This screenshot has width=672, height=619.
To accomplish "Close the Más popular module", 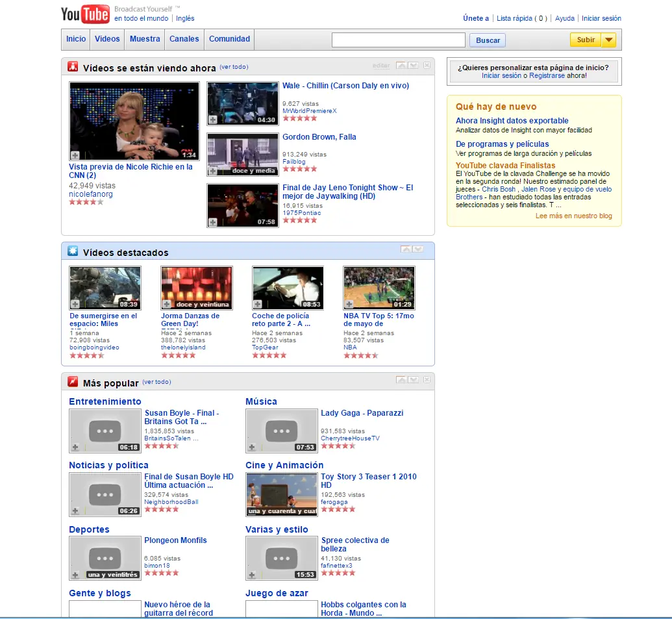I will tap(427, 380).
